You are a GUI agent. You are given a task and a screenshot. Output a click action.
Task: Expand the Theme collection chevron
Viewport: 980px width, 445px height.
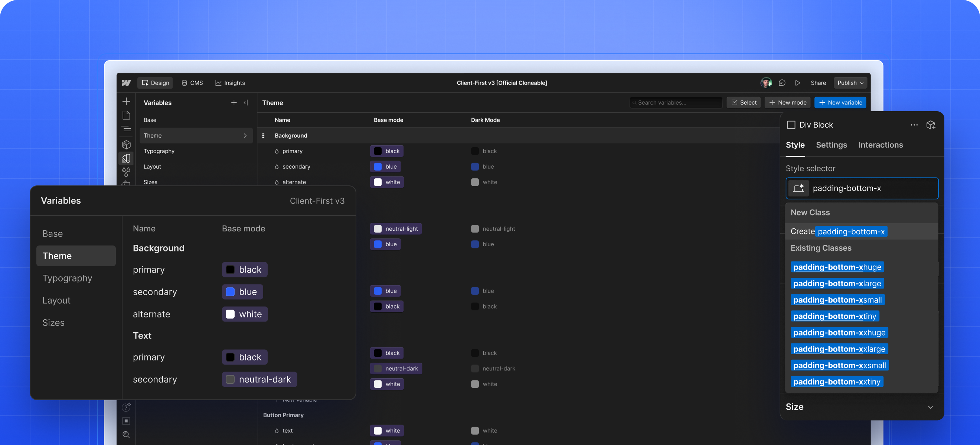coord(245,136)
